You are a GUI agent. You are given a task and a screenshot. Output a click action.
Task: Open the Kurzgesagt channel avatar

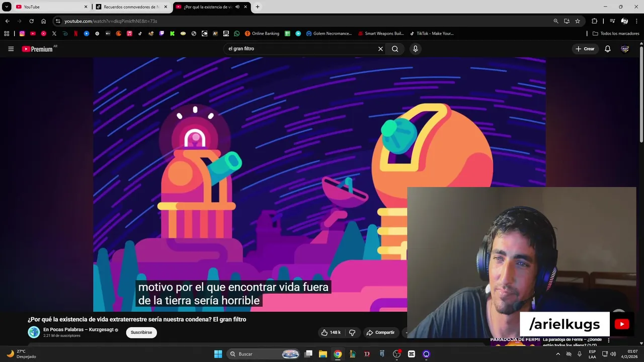coord(34,332)
